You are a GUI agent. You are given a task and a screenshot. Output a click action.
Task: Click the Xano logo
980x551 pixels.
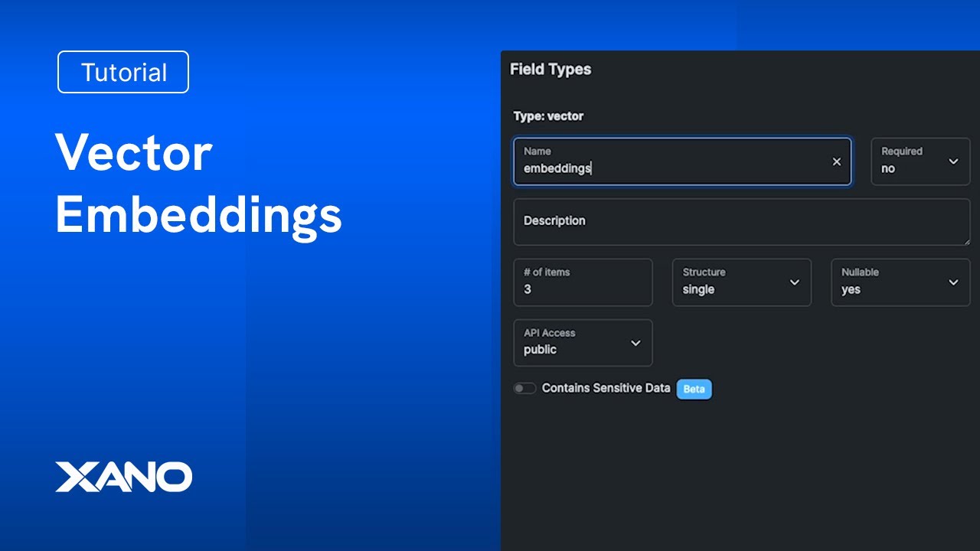click(x=123, y=477)
